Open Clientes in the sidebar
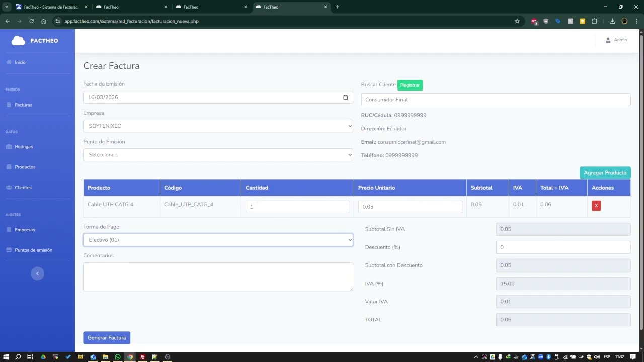Viewport: 644px width, 362px height. click(x=19, y=188)
